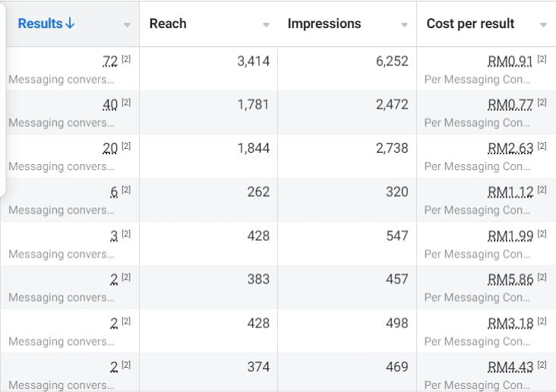The width and height of the screenshot is (556, 392).
Task: Click the footnote marker beside 6 results
Action: (x=126, y=190)
